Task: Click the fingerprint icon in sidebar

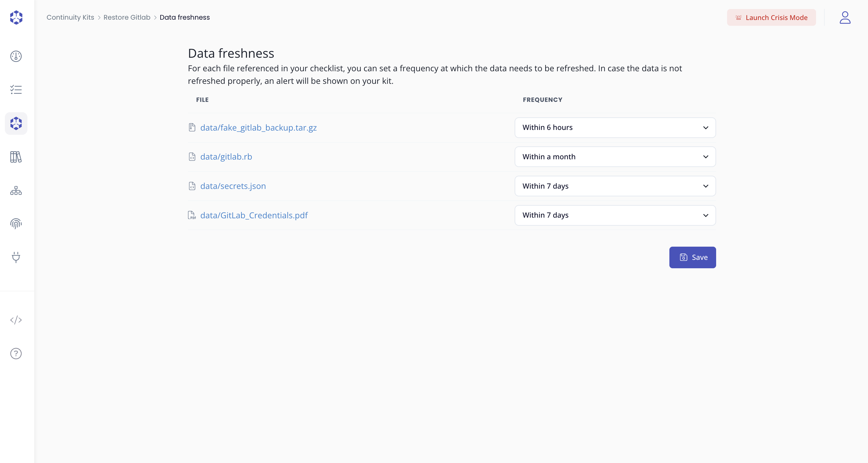Action: (x=16, y=224)
